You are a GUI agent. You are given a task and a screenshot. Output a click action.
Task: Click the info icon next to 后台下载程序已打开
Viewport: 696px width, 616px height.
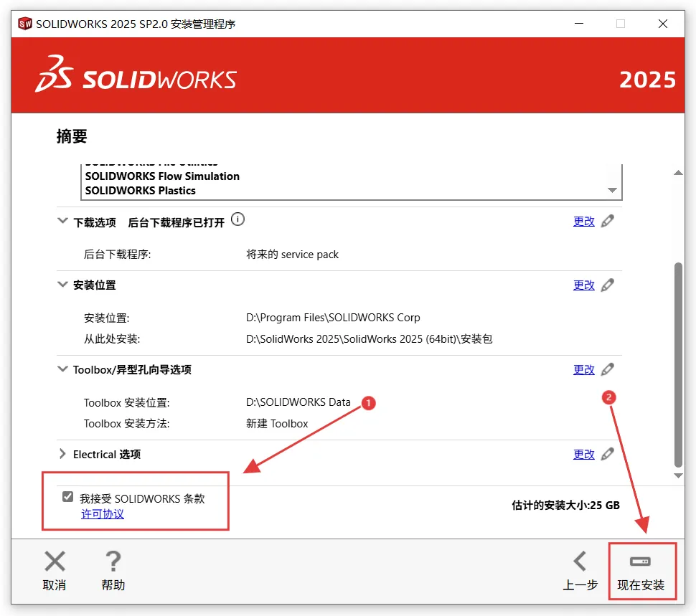click(238, 219)
